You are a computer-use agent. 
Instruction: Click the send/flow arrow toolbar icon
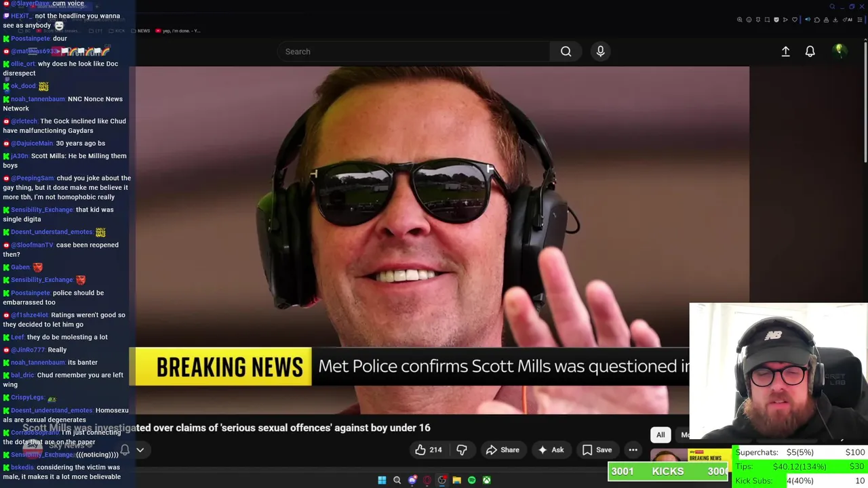coord(785,20)
